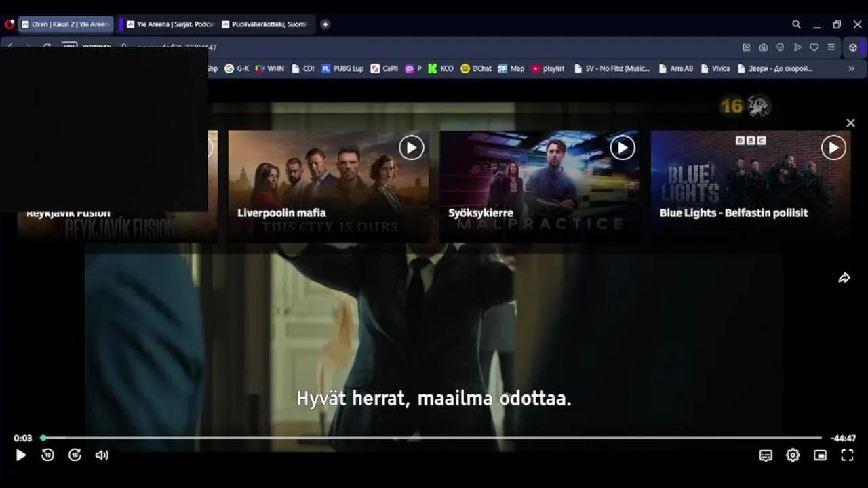868x488 pixels.
Task: Click the address bar play/send icon
Action: 797,47
